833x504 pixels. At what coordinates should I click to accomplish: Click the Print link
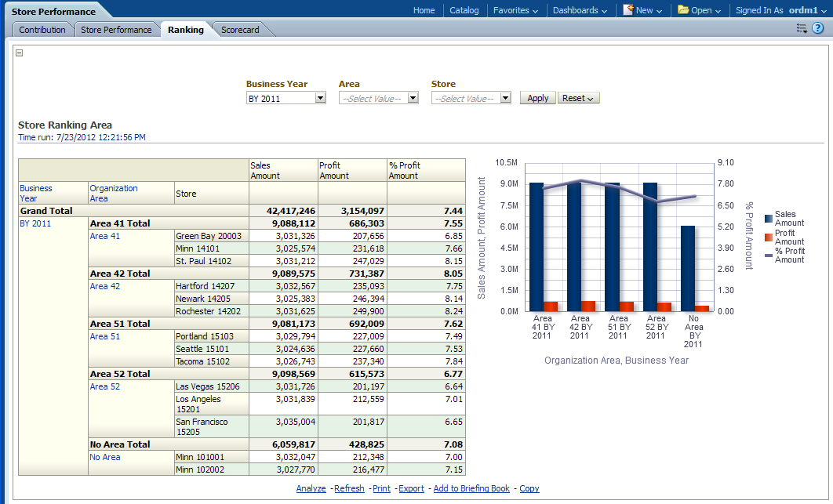pyautogui.click(x=381, y=488)
